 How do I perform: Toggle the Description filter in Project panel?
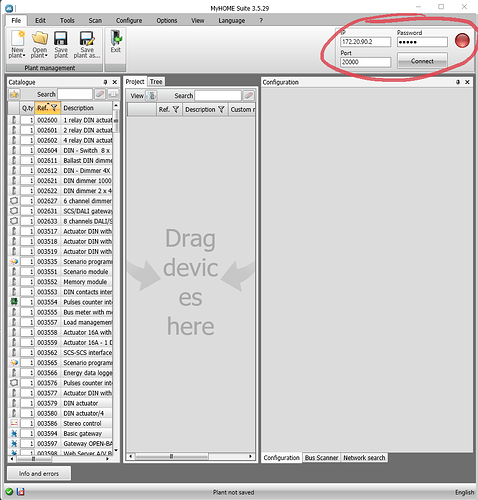click(x=221, y=109)
